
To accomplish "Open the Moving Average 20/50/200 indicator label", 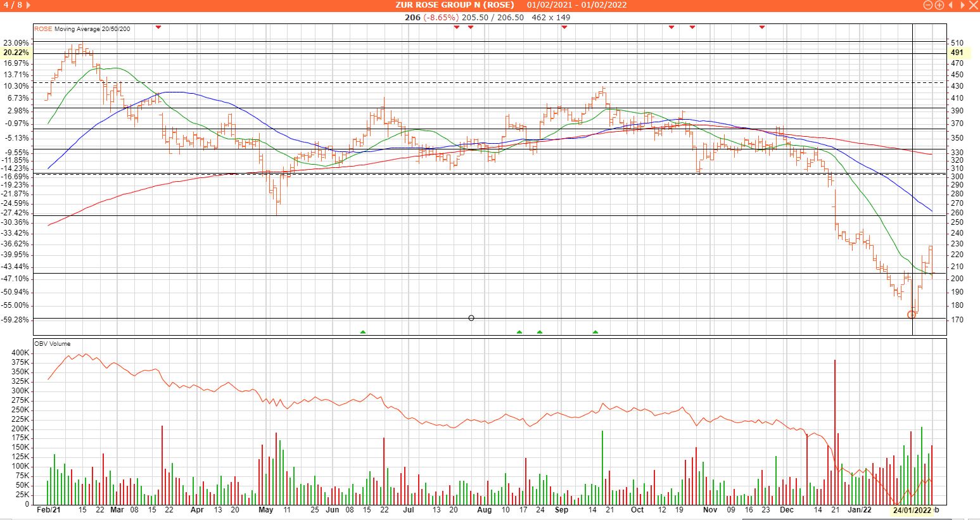I will pos(92,29).
